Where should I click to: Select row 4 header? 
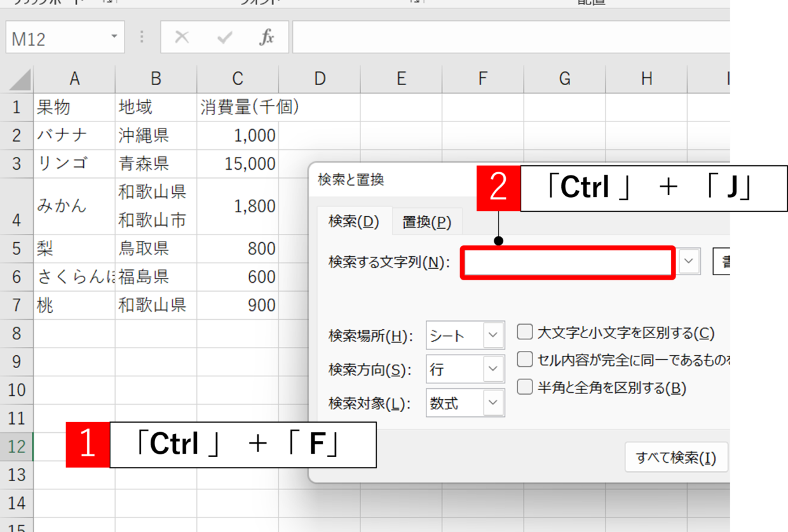pos(17,207)
